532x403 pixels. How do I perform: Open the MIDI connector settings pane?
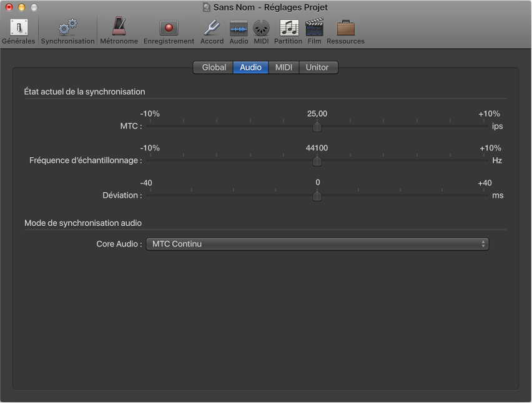click(261, 32)
